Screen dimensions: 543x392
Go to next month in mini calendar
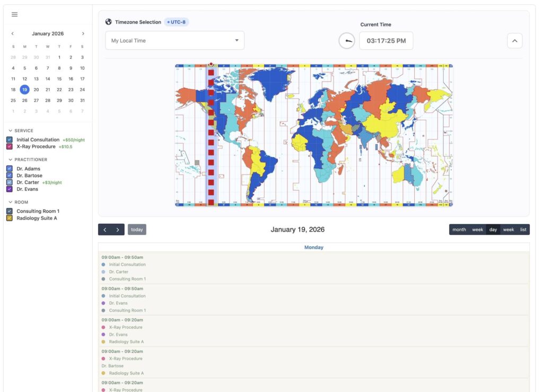pyautogui.click(x=83, y=33)
